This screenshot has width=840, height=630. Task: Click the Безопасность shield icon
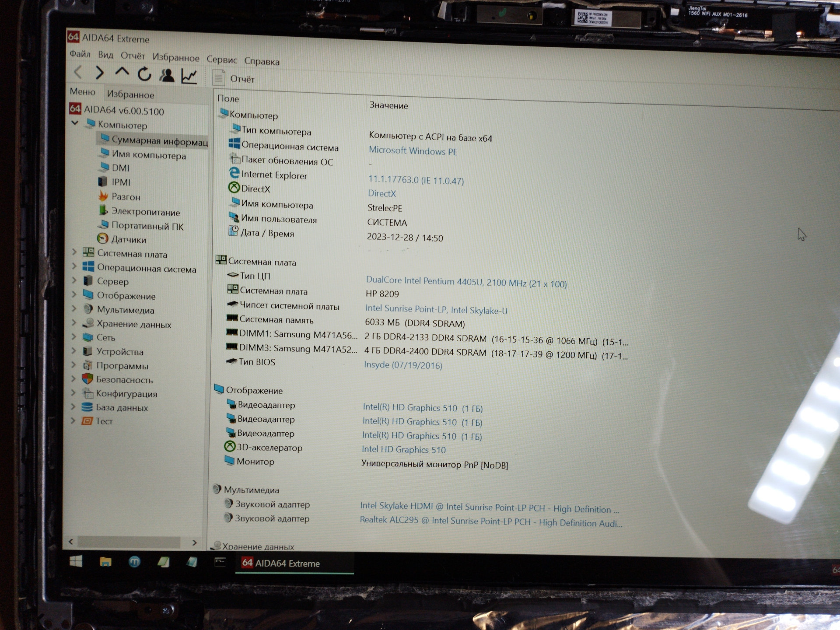(87, 379)
